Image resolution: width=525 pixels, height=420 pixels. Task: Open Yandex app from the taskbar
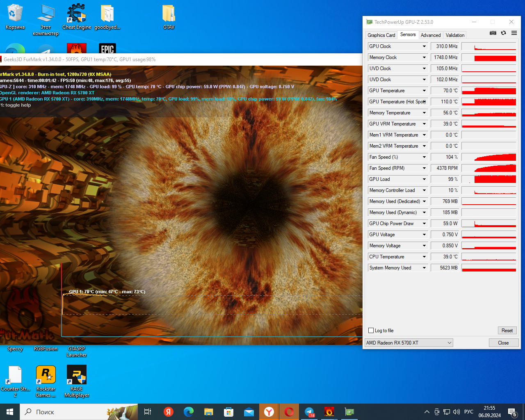click(168, 412)
